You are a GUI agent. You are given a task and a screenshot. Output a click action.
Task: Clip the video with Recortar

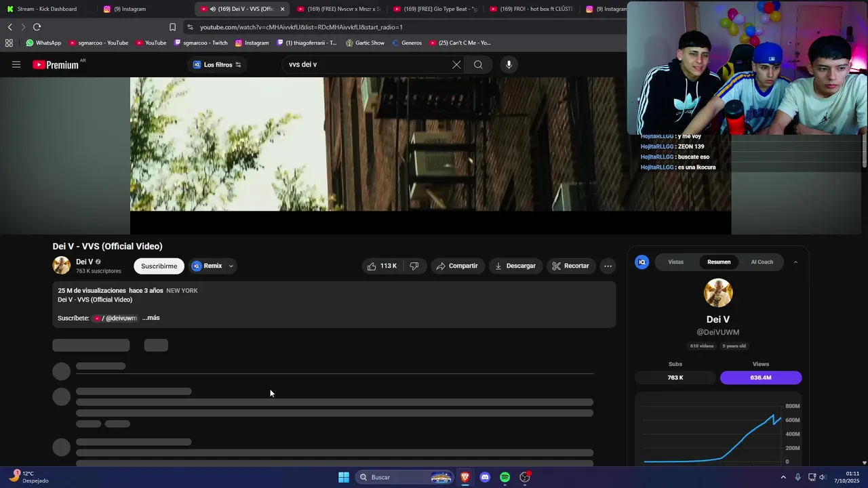571,266
